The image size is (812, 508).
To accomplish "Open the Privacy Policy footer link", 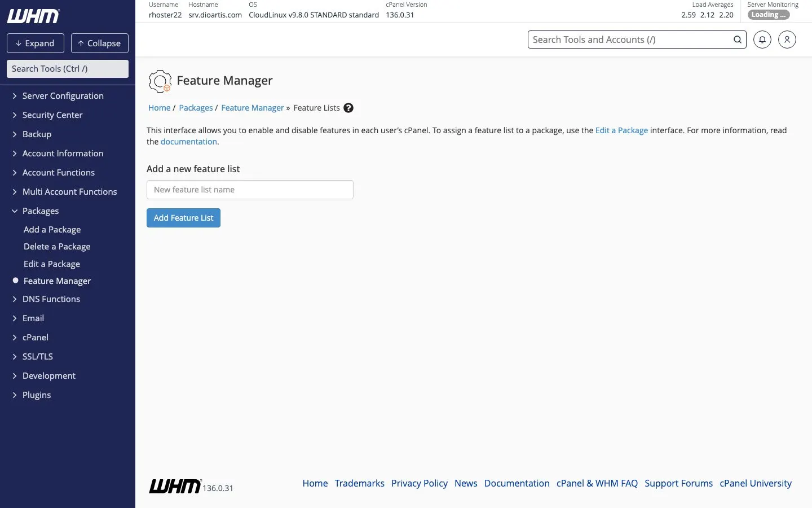I will [x=420, y=483].
